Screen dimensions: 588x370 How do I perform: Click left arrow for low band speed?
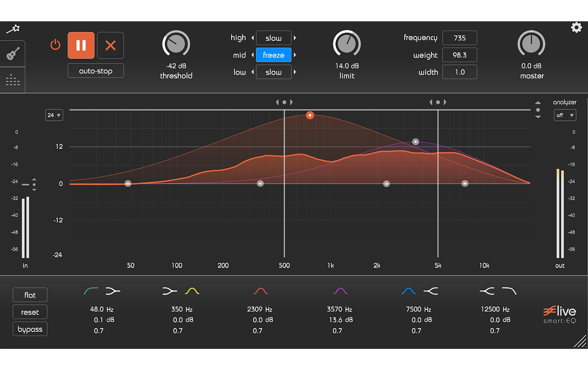(253, 72)
